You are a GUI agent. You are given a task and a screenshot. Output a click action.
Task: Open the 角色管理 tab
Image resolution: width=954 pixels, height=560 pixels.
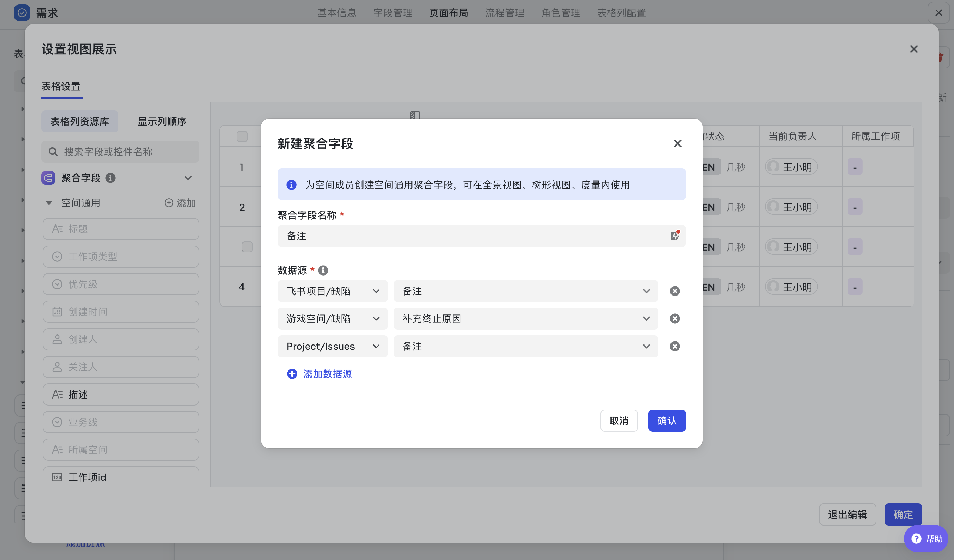[x=561, y=13]
